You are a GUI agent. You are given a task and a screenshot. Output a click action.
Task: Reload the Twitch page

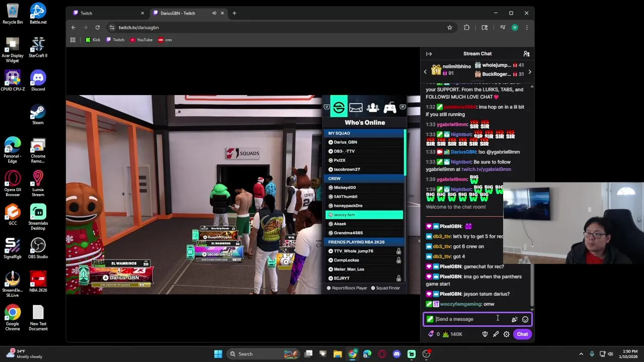(98, 28)
